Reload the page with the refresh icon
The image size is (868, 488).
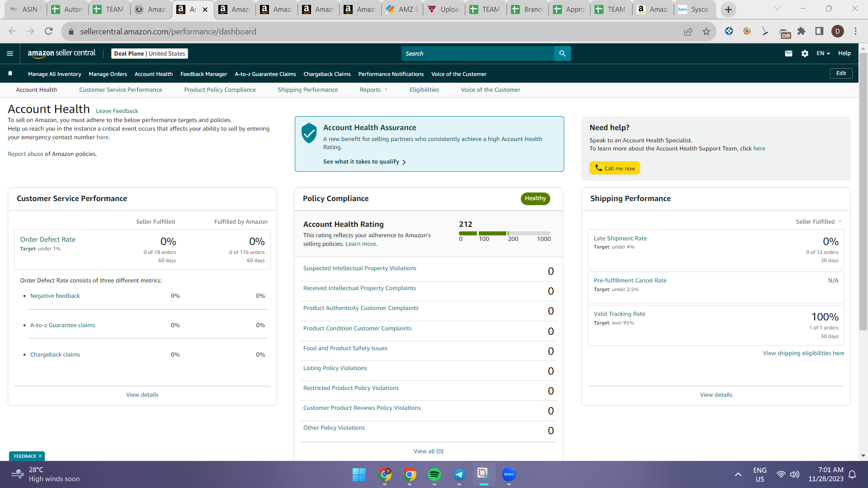(49, 31)
